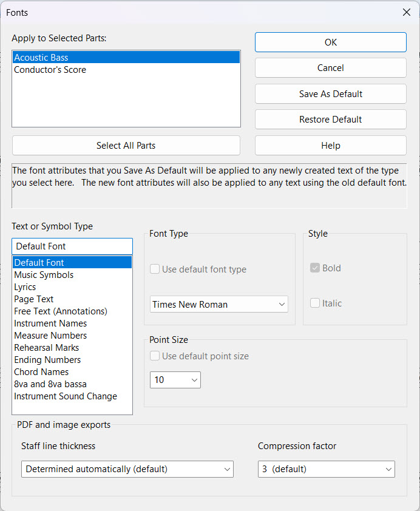Choose Lyrics from the type list

(x=25, y=287)
